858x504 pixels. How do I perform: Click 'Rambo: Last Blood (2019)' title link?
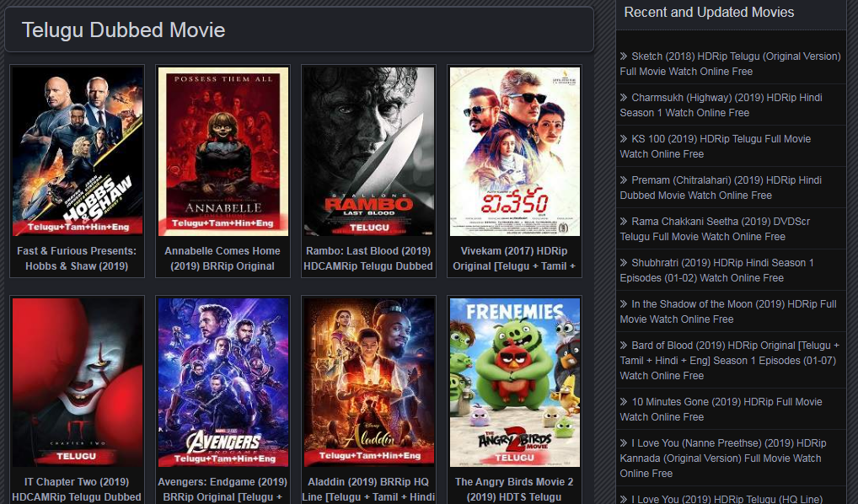[x=368, y=258]
